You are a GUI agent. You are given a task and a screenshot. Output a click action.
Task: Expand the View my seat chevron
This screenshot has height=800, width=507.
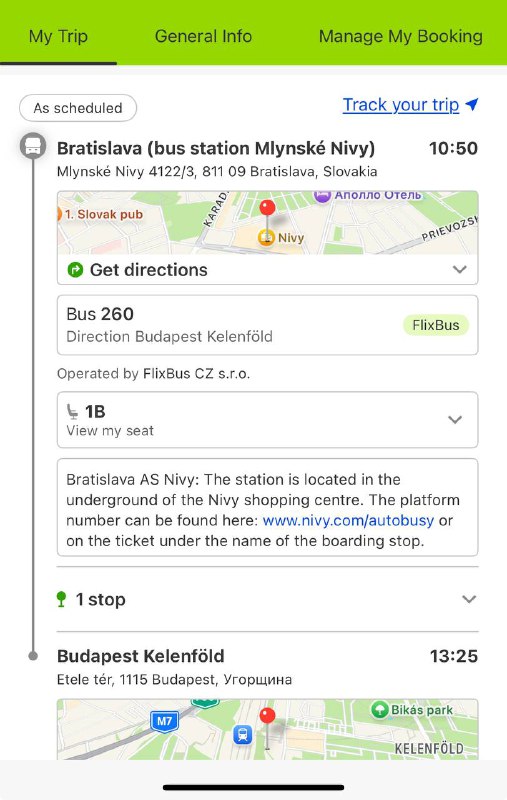pyautogui.click(x=455, y=419)
